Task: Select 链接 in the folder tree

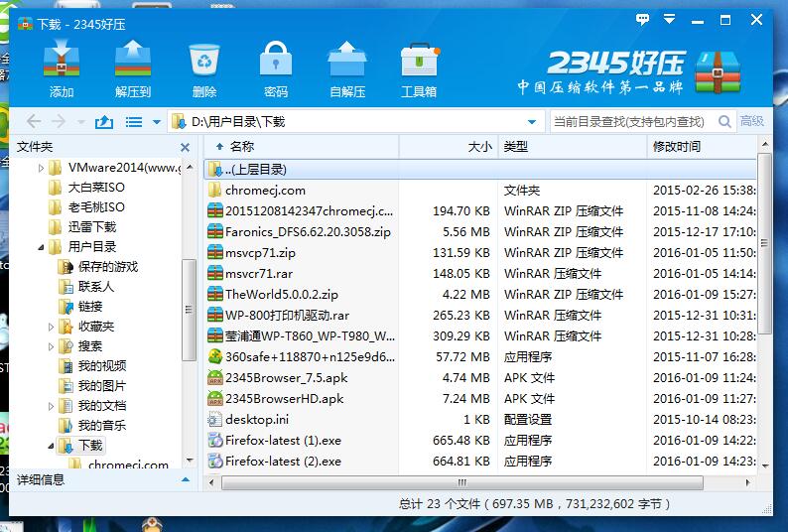Action: (90, 307)
